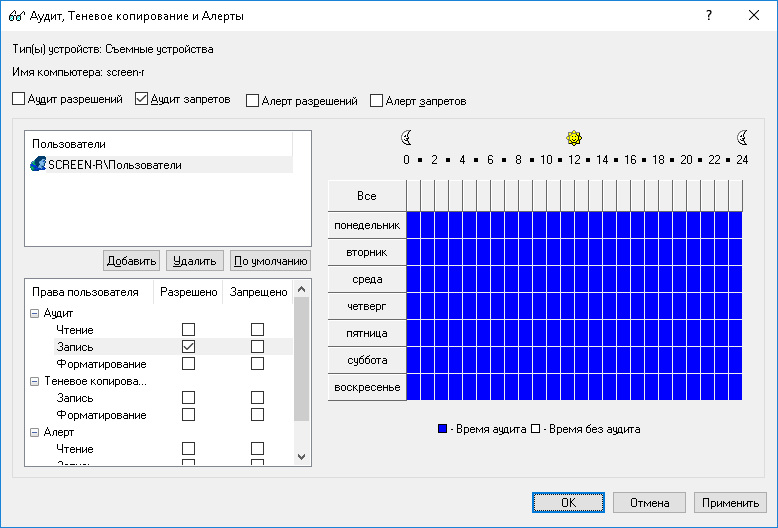
Task: Collapse the Аудит rights group
Action: [x=35, y=313]
